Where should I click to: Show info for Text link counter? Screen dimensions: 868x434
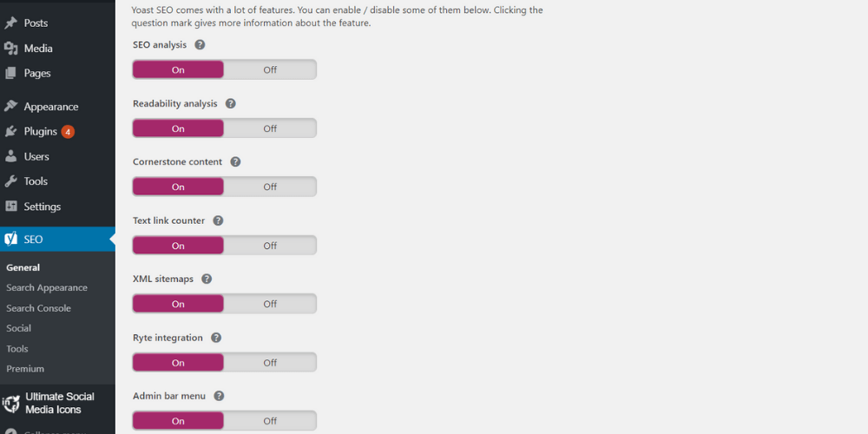point(218,220)
